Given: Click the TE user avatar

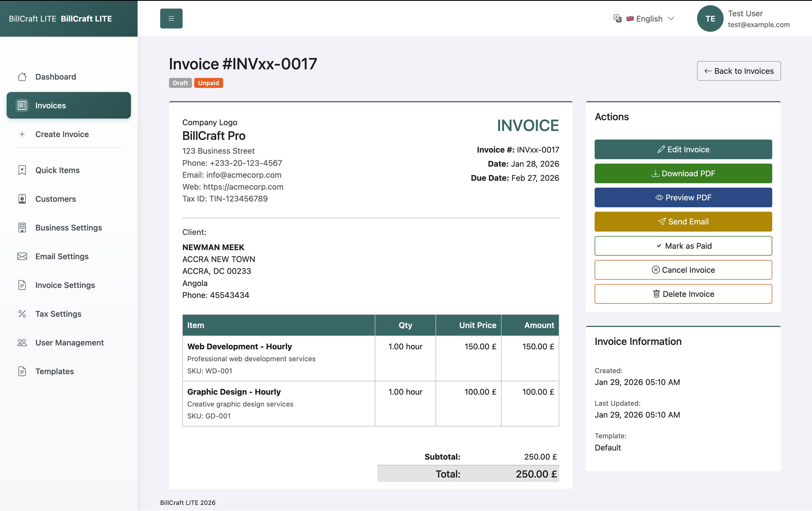Looking at the screenshot, I should click(x=710, y=19).
